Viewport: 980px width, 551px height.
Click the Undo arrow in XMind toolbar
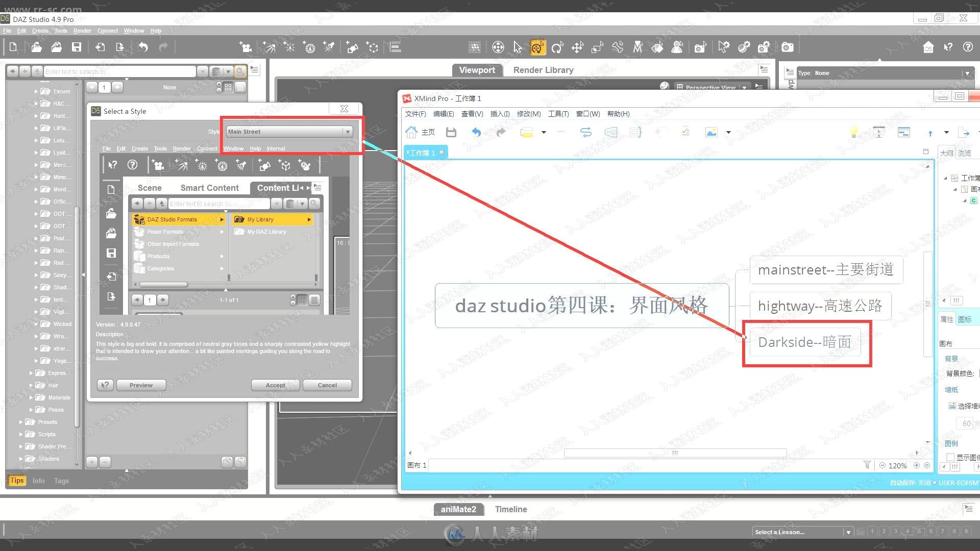[476, 133]
